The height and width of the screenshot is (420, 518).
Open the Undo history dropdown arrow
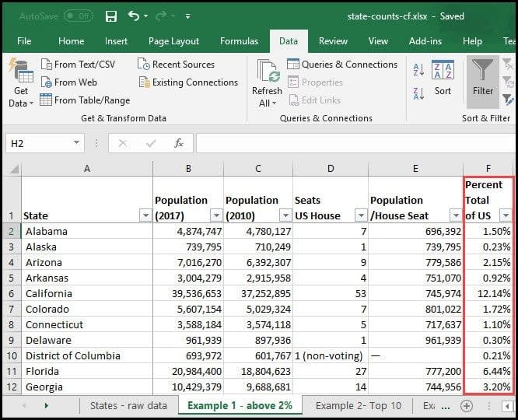point(145,16)
